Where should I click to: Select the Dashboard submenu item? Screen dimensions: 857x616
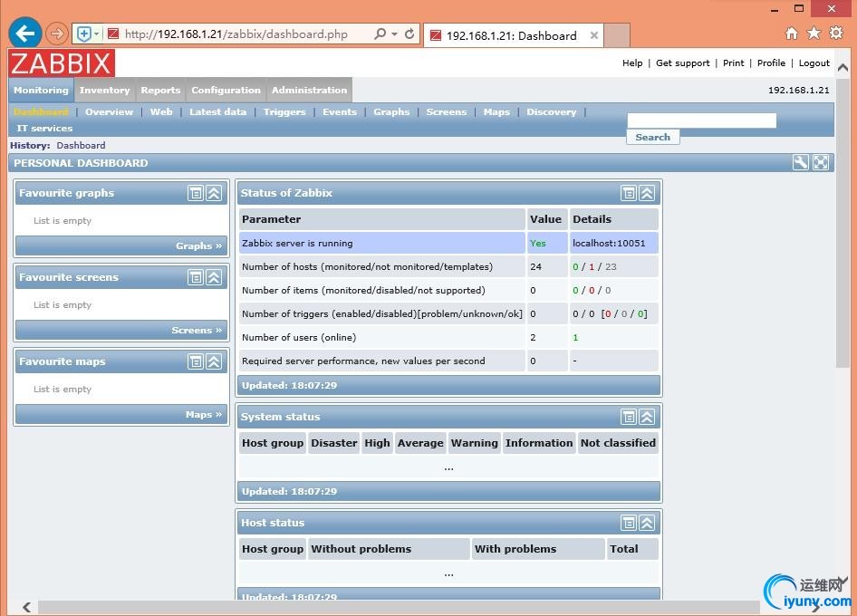pos(41,112)
